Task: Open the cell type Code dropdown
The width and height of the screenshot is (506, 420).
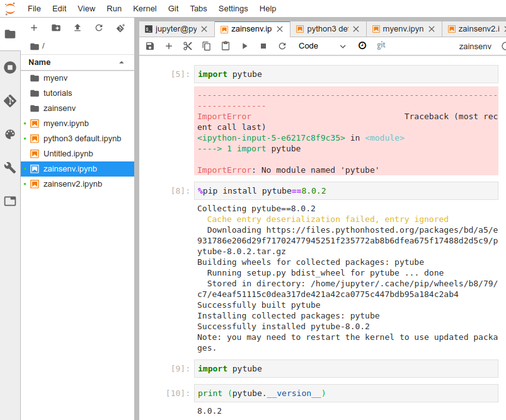Action: 322,46
